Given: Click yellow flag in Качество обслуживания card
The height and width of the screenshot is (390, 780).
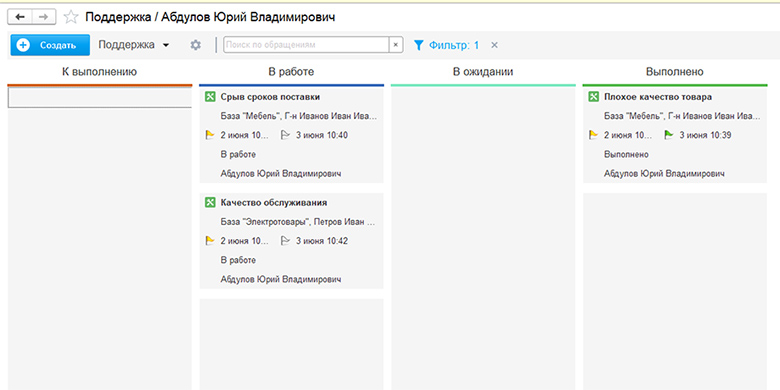Looking at the screenshot, I should click(x=210, y=241).
